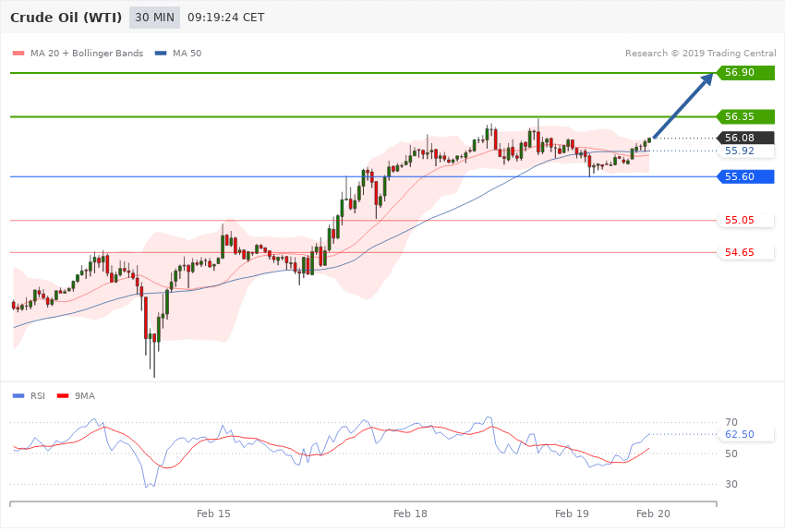785x532 pixels.
Task: Click the Feb 19 date label
Action: (x=573, y=514)
